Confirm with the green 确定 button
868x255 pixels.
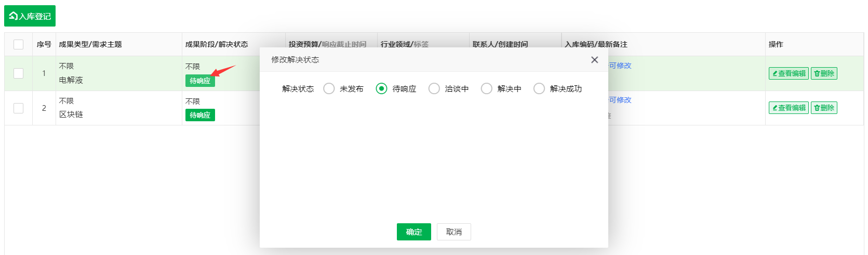(413, 232)
